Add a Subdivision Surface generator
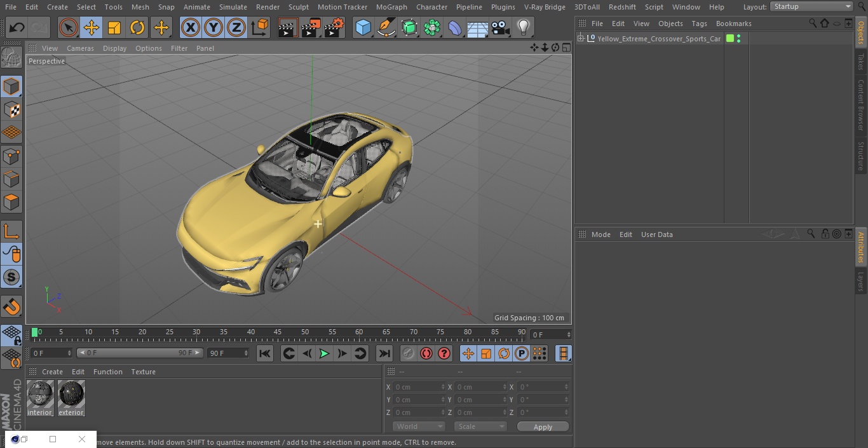Image resolution: width=868 pixels, height=448 pixels. pos(409,27)
